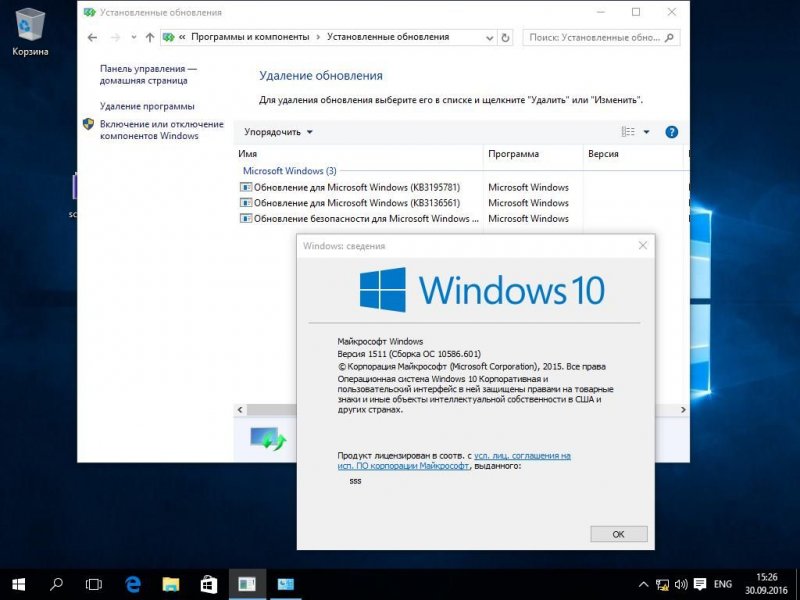Show hidden tray icons chevron
The height and width of the screenshot is (600, 800).
[x=644, y=584]
